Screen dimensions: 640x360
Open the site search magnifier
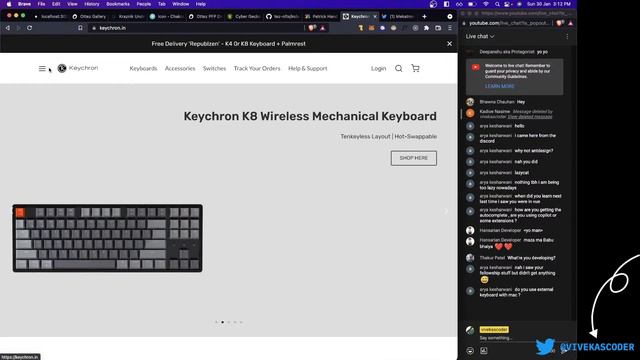(x=398, y=69)
